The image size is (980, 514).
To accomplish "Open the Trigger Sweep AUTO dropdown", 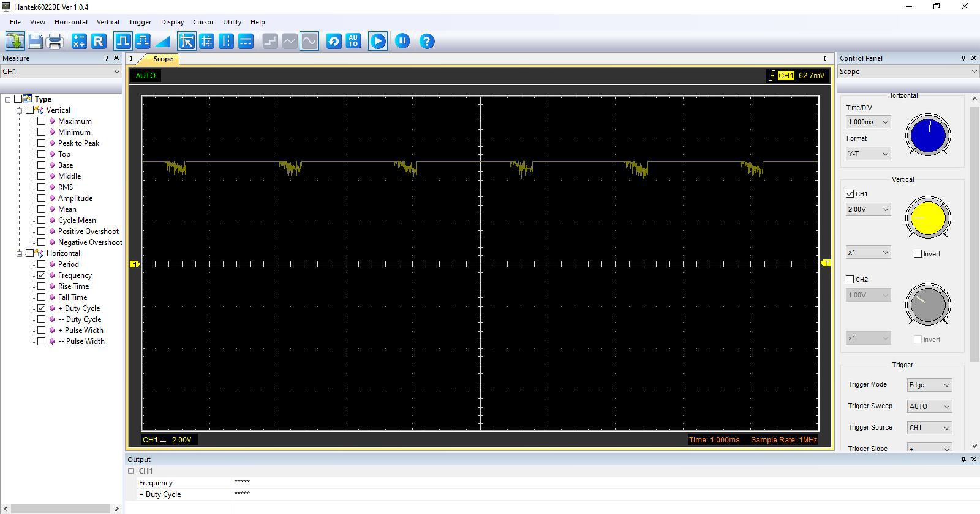I will tap(929, 406).
